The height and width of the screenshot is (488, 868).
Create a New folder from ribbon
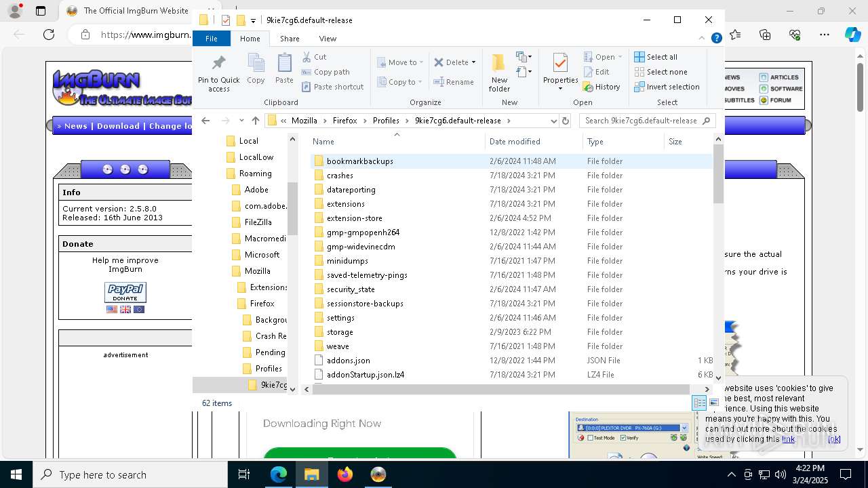click(x=499, y=73)
